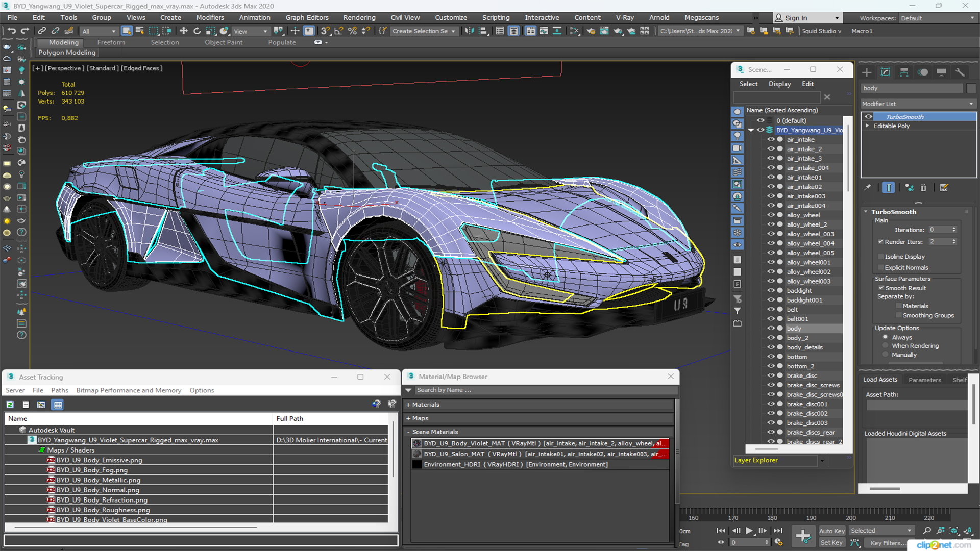Select When Rendering update option
This screenshot has width=980, height=551.
(x=886, y=345)
